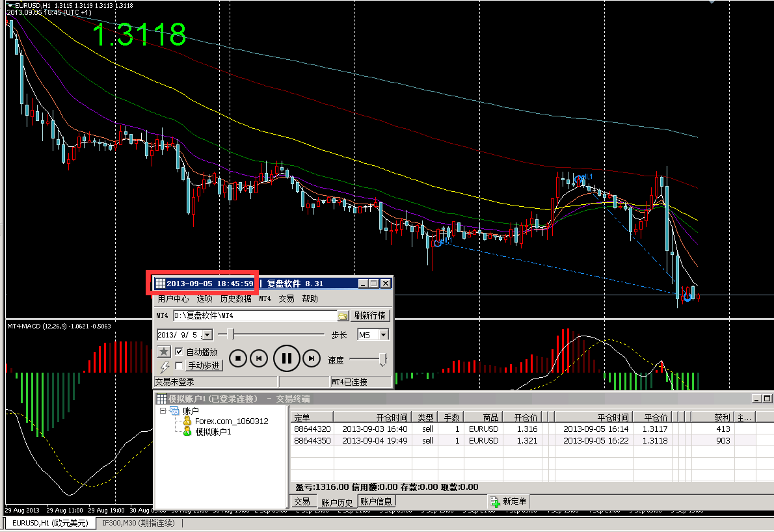Click the 手动步进 button
This screenshot has width=774, height=532.
[204, 366]
